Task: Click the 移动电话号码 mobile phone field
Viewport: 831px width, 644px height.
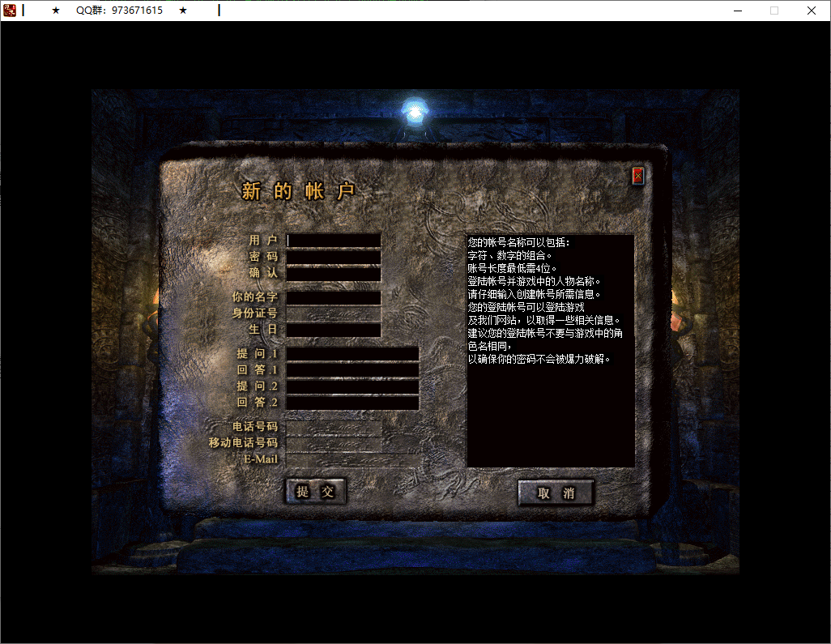Action: [x=334, y=443]
